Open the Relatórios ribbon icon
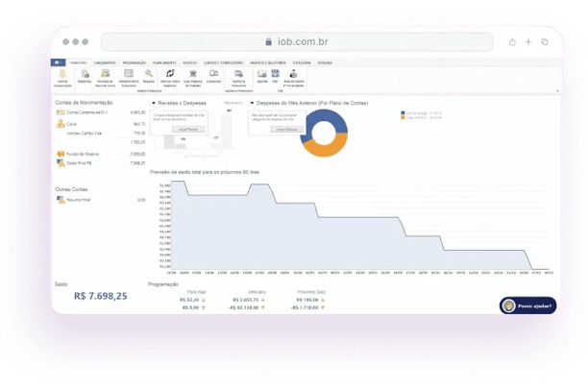Screen dimensions: 588x392 [85, 74]
